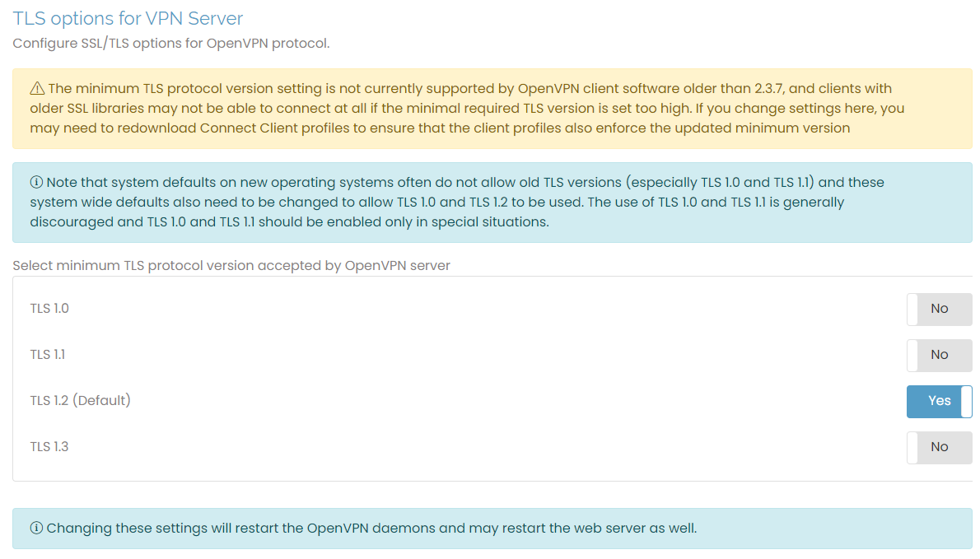Click the Yes switch next to TLS 1.2

[939, 401]
